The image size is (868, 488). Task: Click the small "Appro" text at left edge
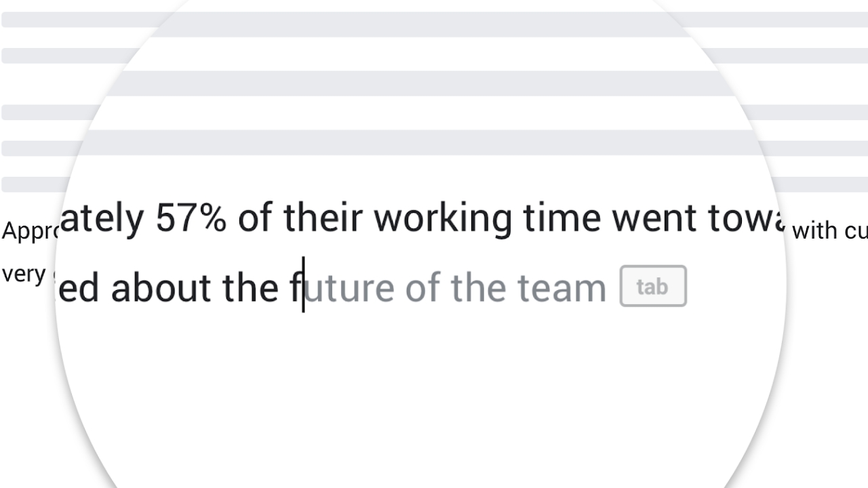point(30,232)
